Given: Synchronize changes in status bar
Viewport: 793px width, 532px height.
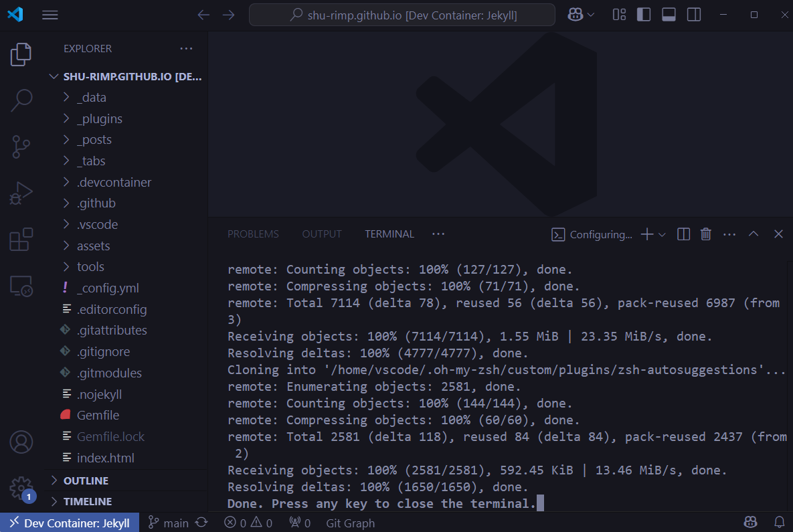Looking at the screenshot, I should click(x=201, y=523).
